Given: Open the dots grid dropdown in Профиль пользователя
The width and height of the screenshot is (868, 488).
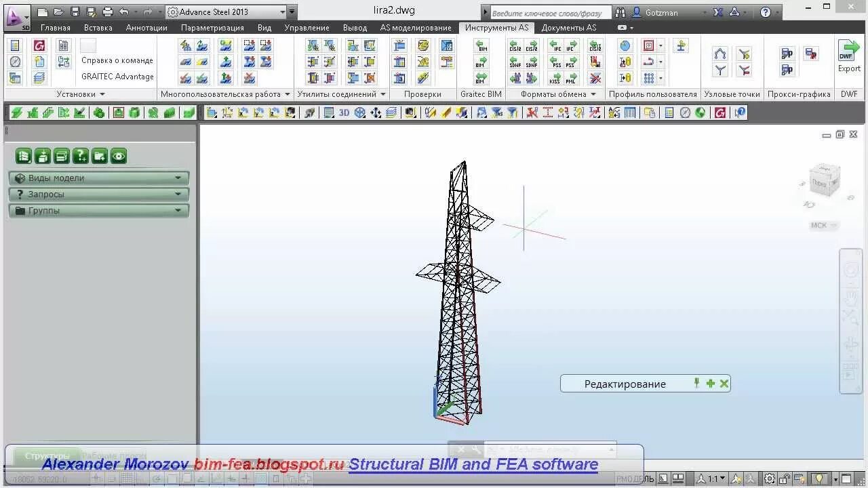Looking at the screenshot, I should coord(661,78).
